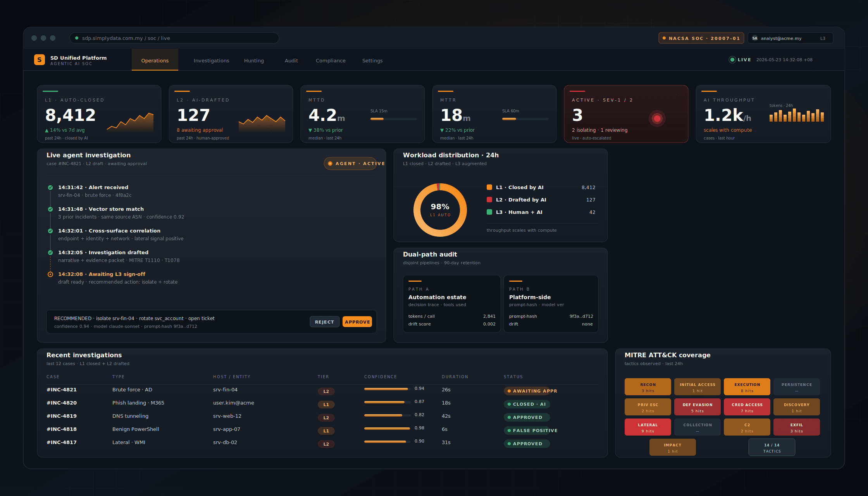Click the L1 tier badge for #INC-4818
This screenshot has width=868, height=496.
pyautogui.click(x=326, y=431)
